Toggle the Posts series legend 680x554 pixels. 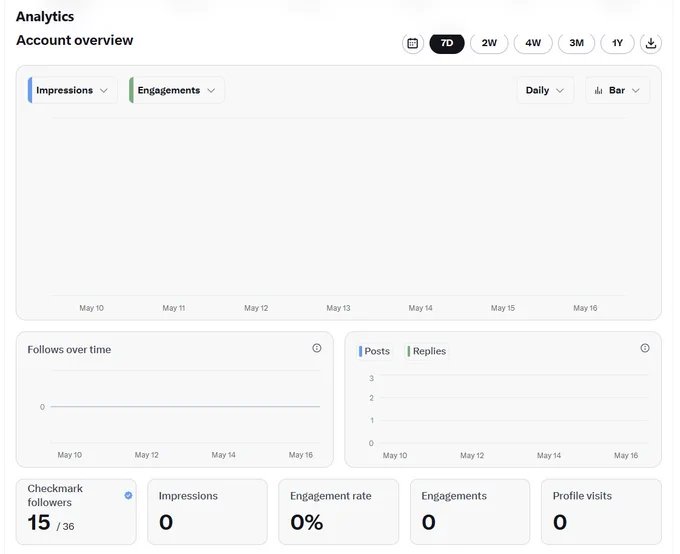(x=374, y=351)
